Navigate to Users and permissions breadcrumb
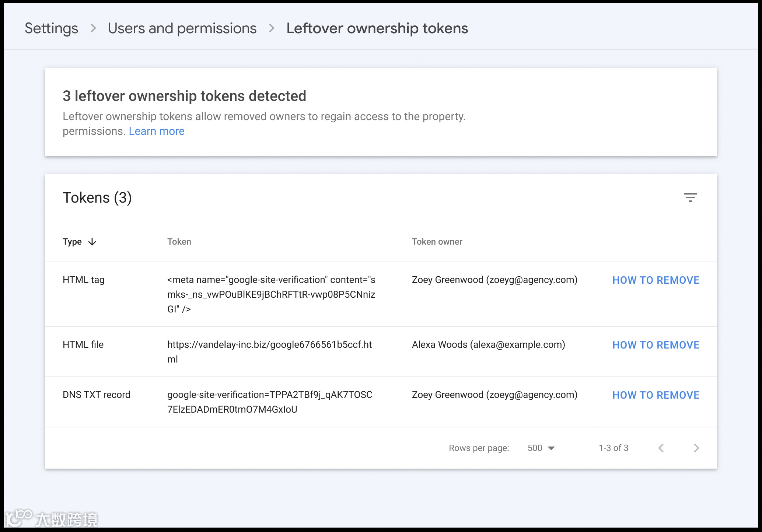The width and height of the screenshot is (762, 532). point(182,28)
